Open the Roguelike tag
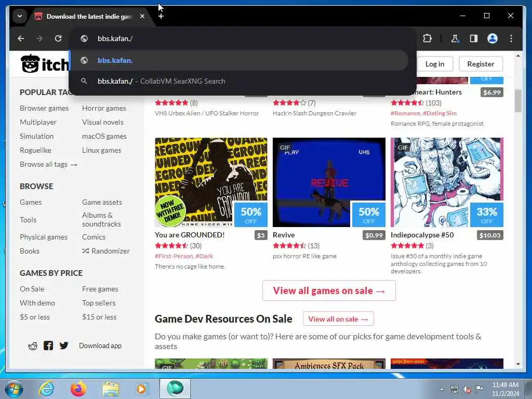Screen dimensions: 532x399 point(36,150)
